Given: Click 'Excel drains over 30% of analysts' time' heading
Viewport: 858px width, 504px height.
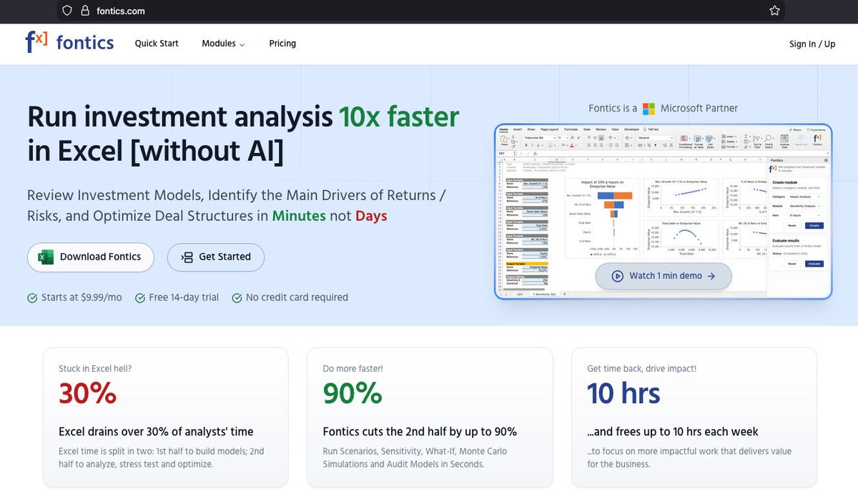Looking at the screenshot, I should [156, 432].
